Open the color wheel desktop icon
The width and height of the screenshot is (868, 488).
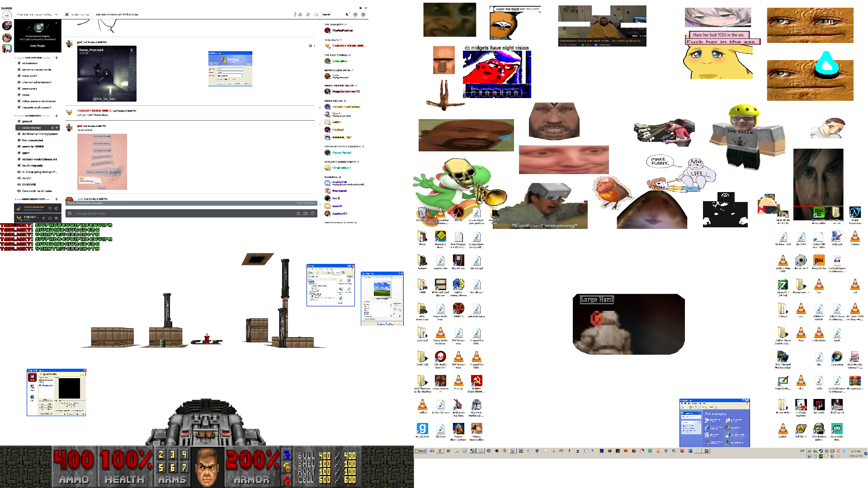coord(837,358)
